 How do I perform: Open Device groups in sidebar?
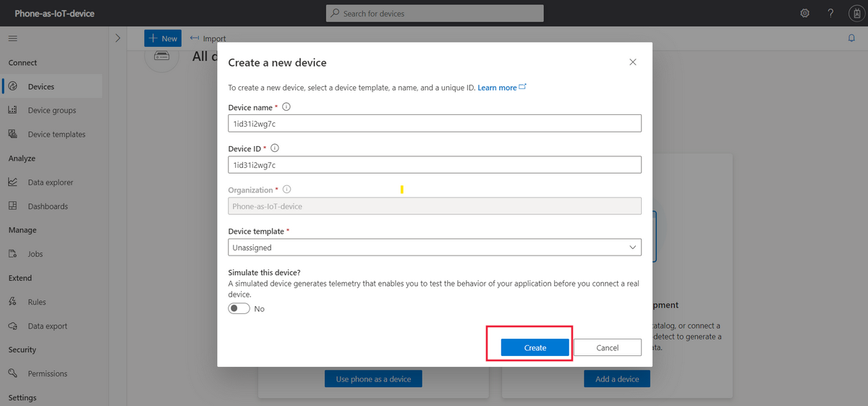coord(51,110)
